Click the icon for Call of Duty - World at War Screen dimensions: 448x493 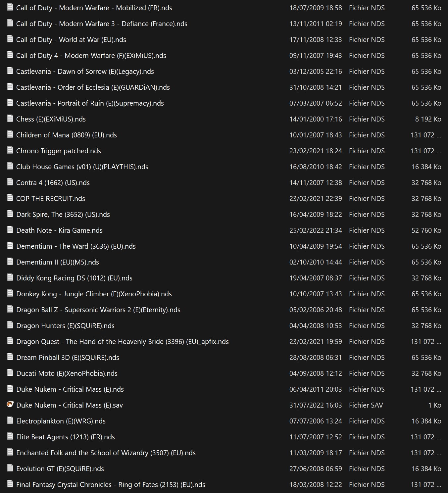10,39
